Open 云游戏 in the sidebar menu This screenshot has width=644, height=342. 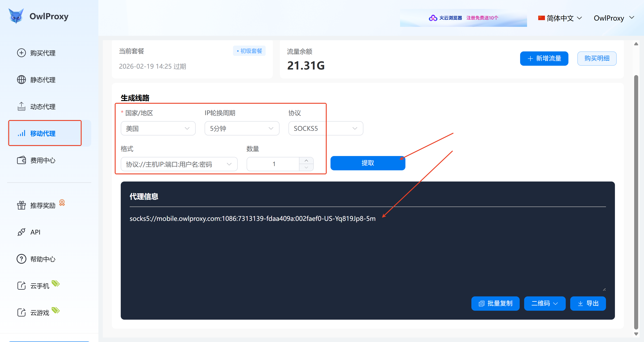[x=40, y=312]
